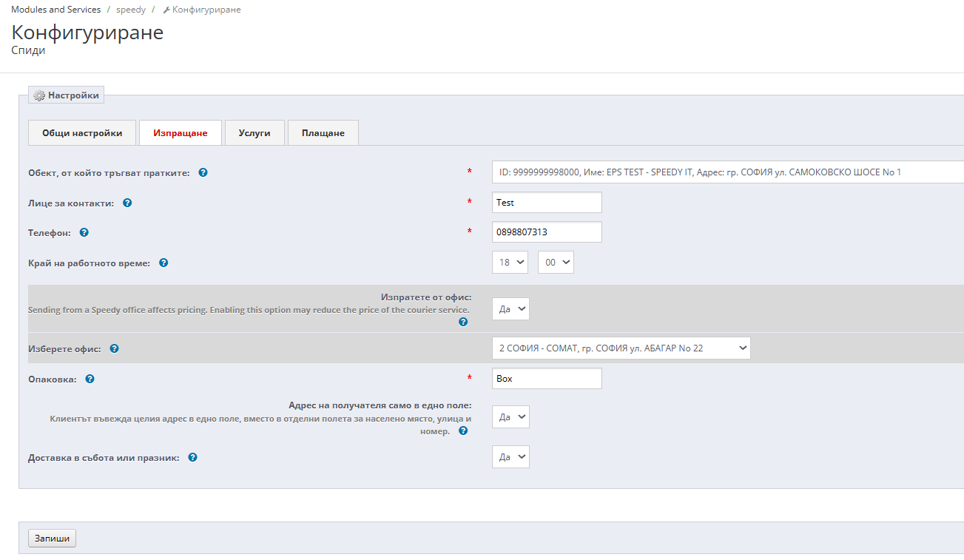Viewport: 964px width, 560px height.
Task: Open Modules and Services breadcrumb link
Action: (x=56, y=10)
